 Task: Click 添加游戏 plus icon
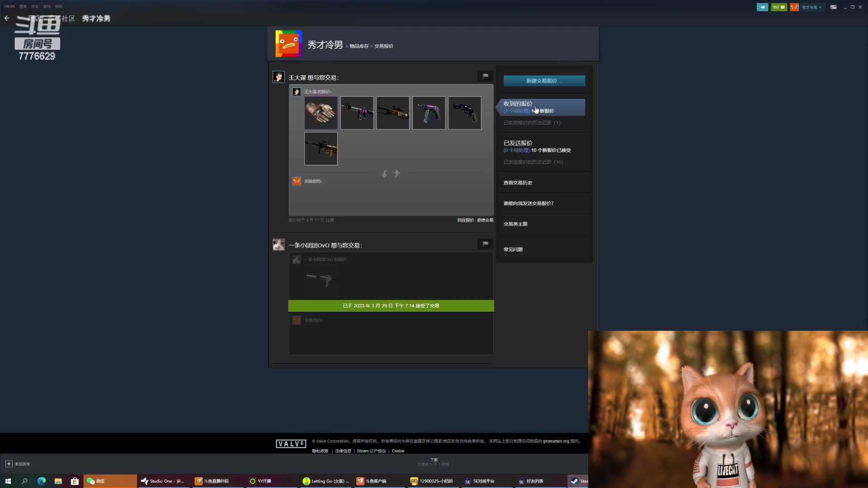(x=9, y=464)
